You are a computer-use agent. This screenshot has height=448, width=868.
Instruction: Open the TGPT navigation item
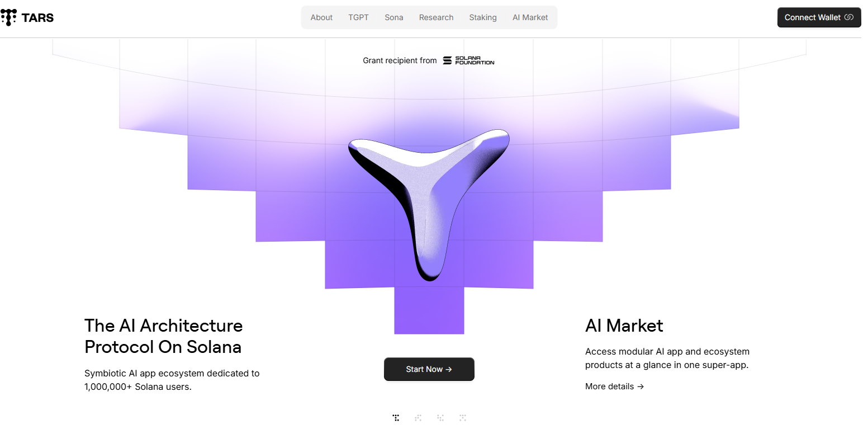click(358, 17)
